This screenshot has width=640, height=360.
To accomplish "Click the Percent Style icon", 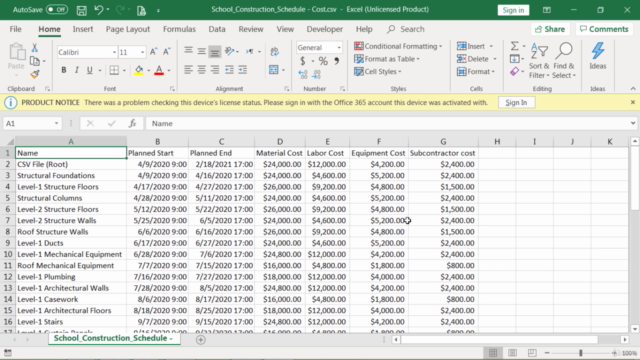I will (x=323, y=61).
